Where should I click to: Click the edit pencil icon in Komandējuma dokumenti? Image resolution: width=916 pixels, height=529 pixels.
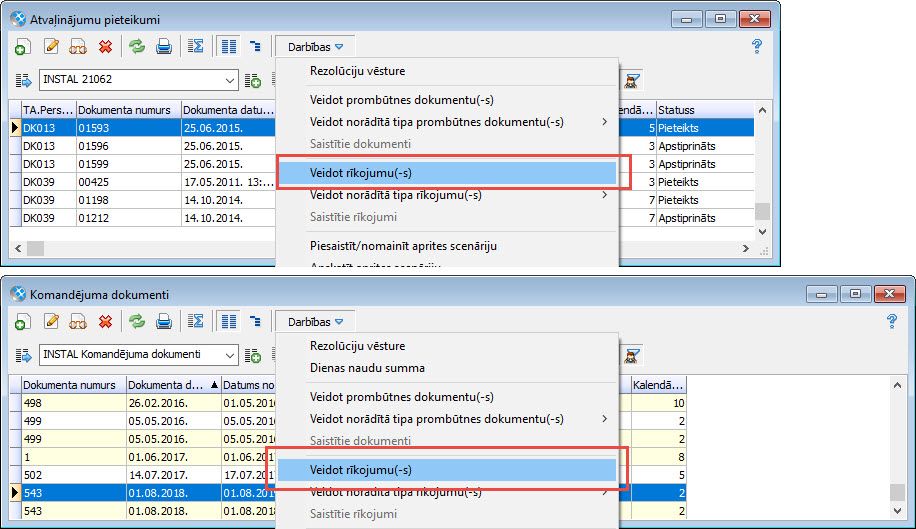[51, 321]
